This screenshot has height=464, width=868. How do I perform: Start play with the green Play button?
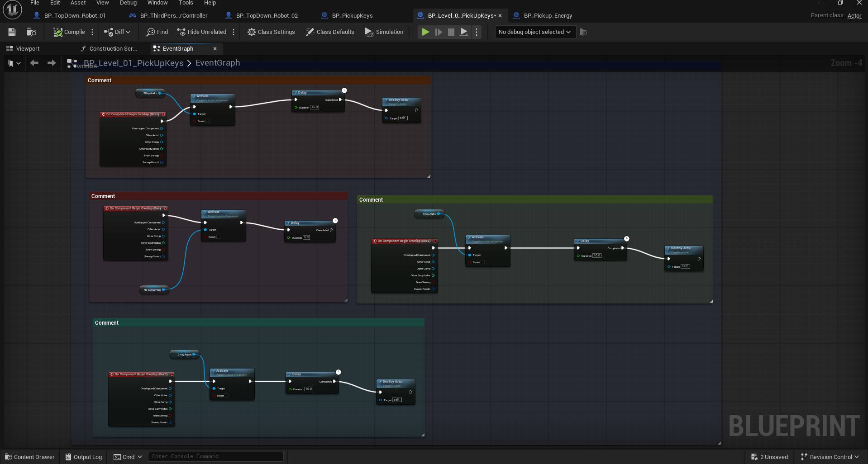(x=425, y=32)
